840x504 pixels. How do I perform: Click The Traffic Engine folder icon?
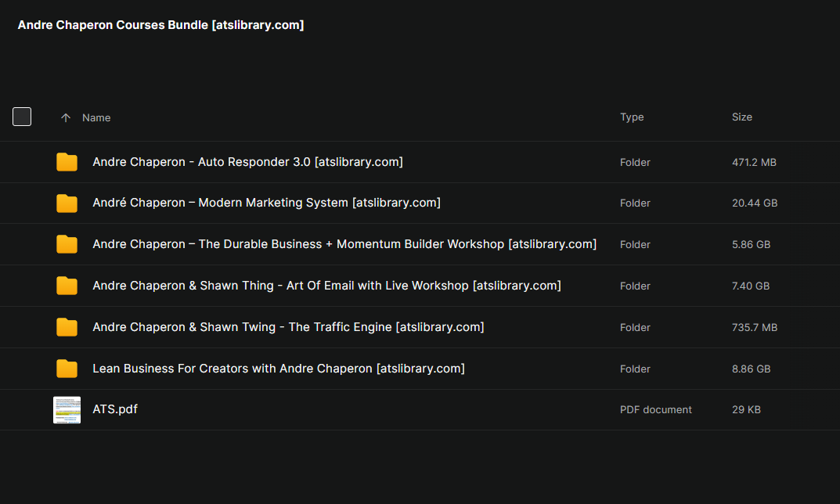coord(67,326)
